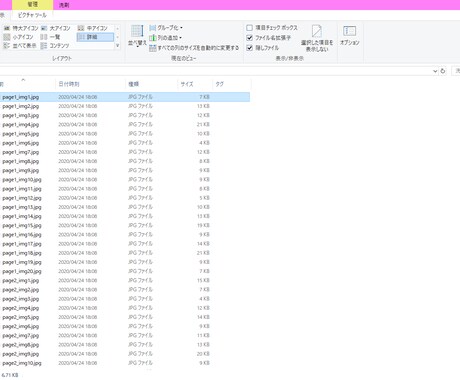Select file page1_img12.jpg
Image resolution: width=460 pixels, height=380 pixels.
point(125,198)
